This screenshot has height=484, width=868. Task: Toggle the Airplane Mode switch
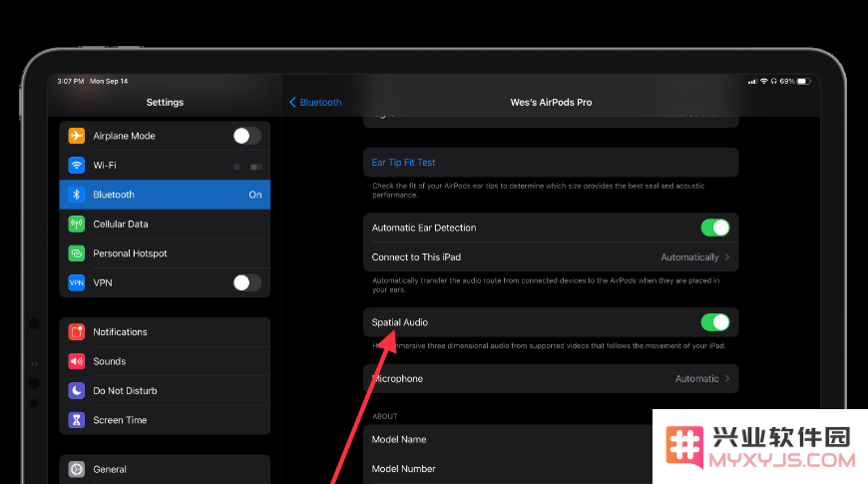coord(246,136)
